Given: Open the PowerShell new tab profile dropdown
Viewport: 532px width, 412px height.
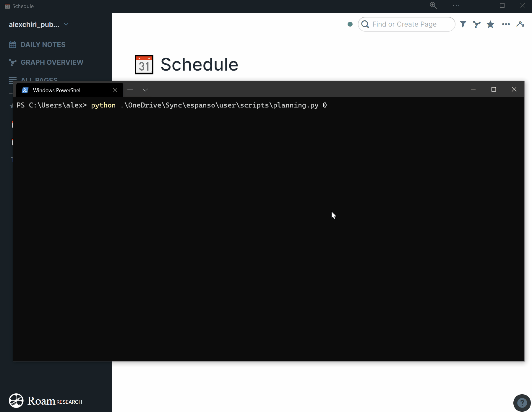Looking at the screenshot, I should (145, 90).
